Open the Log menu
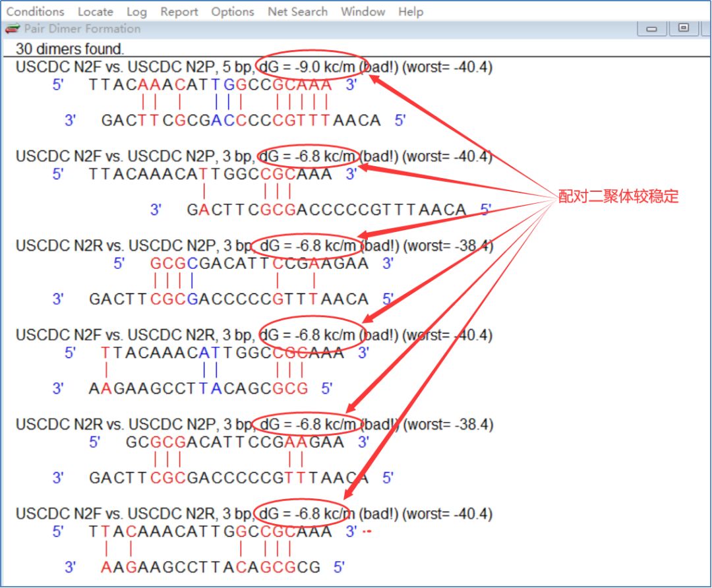 [x=136, y=11]
